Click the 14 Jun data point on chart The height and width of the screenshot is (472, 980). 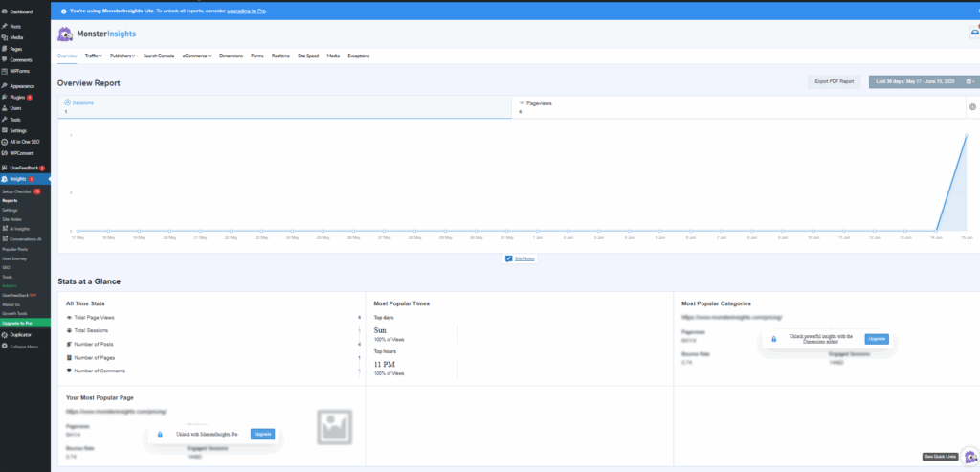[x=936, y=231]
